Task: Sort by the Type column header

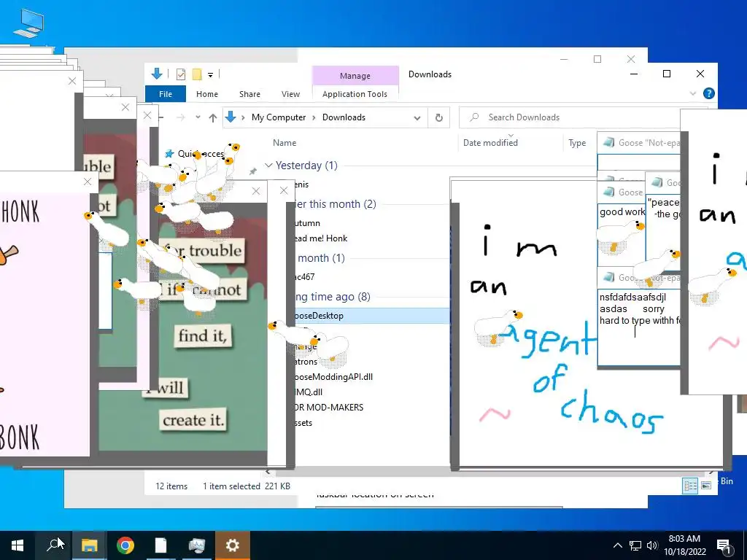Action: point(577,143)
